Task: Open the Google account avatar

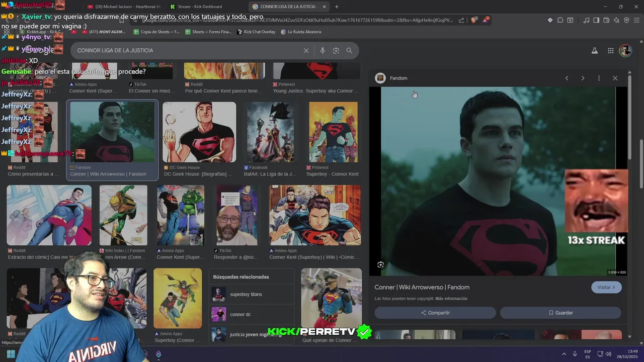Action: (625, 50)
